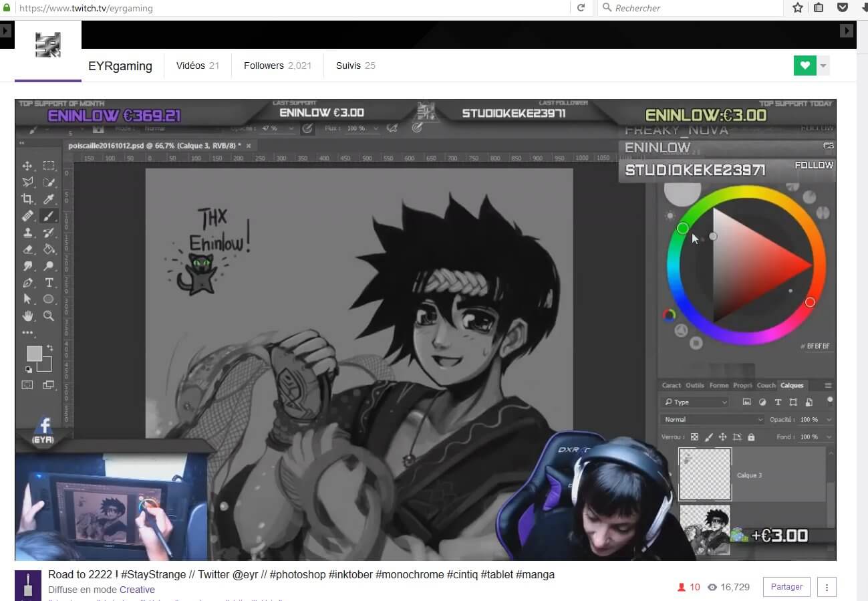The width and height of the screenshot is (868, 601).
Task: Switch to the Propri panel tab
Action: [742, 386]
